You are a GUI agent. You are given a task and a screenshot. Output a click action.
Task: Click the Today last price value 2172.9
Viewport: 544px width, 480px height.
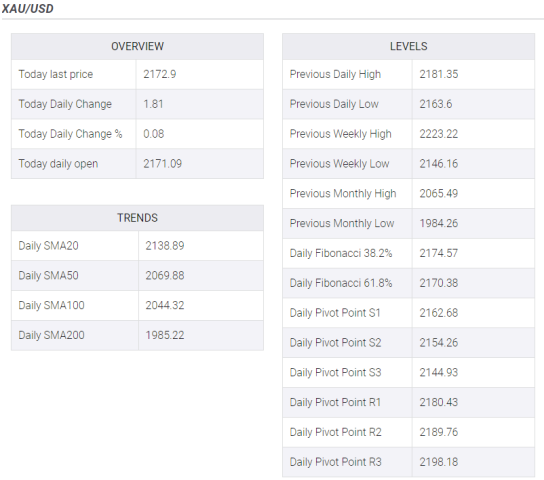160,74
